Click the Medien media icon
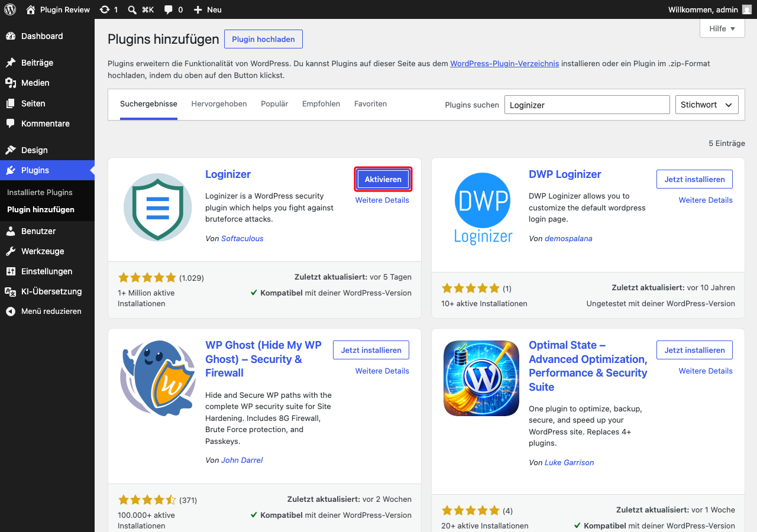The height and width of the screenshot is (532, 757). [x=11, y=83]
